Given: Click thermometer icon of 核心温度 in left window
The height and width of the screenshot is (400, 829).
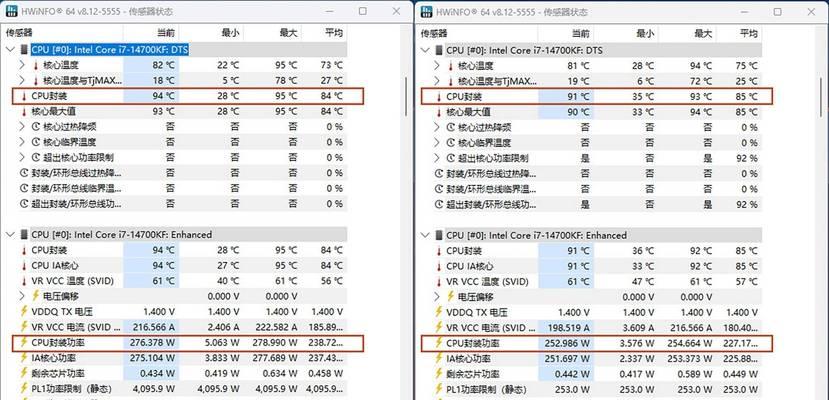Looking at the screenshot, I should click(x=36, y=66).
